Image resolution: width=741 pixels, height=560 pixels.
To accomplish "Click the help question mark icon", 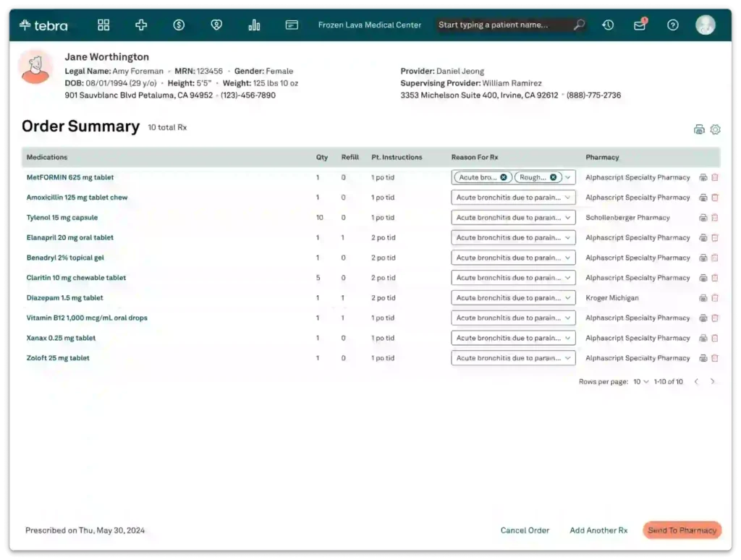I will 672,25.
